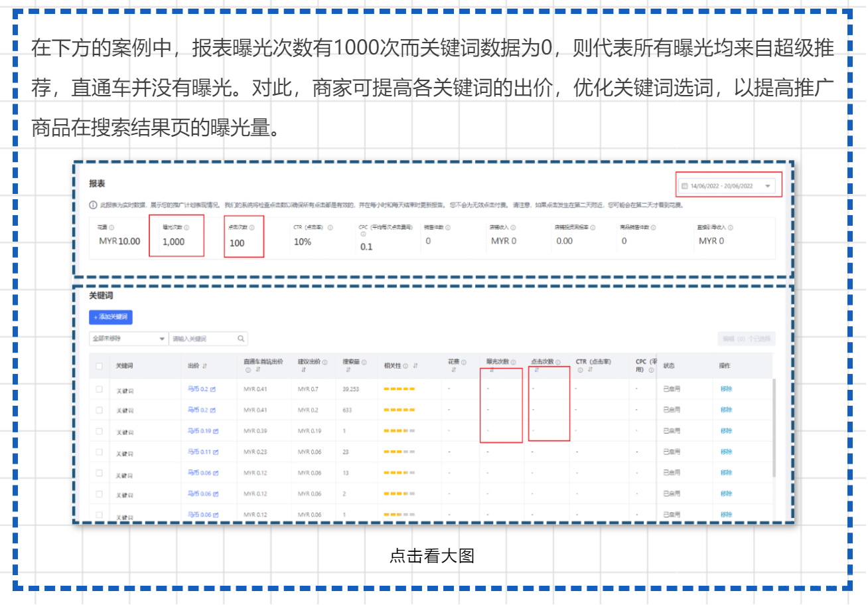Image resolution: width=868 pixels, height=605 pixels.
Task: Check the checkbox of the first keyword row
Action: click(x=98, y=389)
